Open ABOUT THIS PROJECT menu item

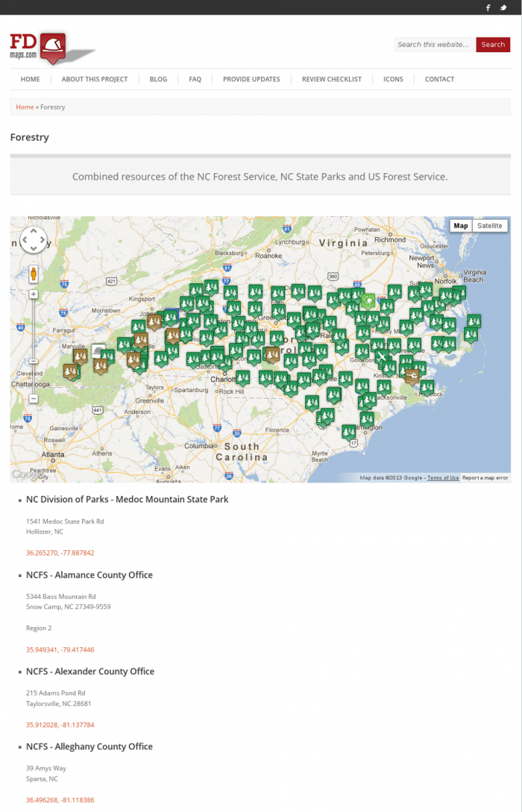(94, 79)
